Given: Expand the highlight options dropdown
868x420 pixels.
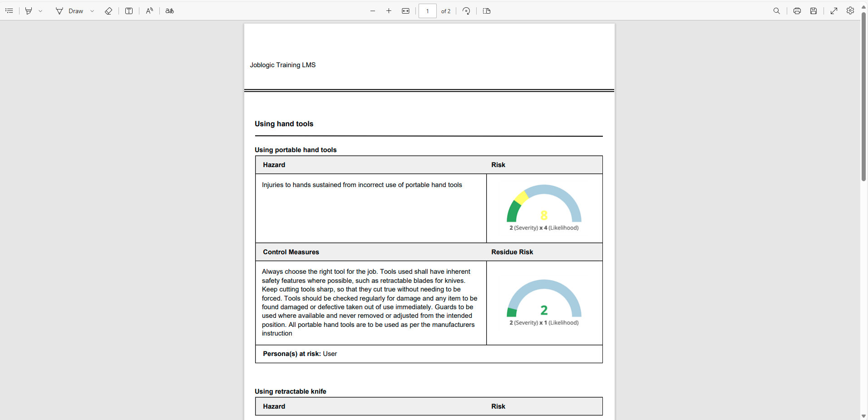Looking at the screenshot, I should (40, 11).
